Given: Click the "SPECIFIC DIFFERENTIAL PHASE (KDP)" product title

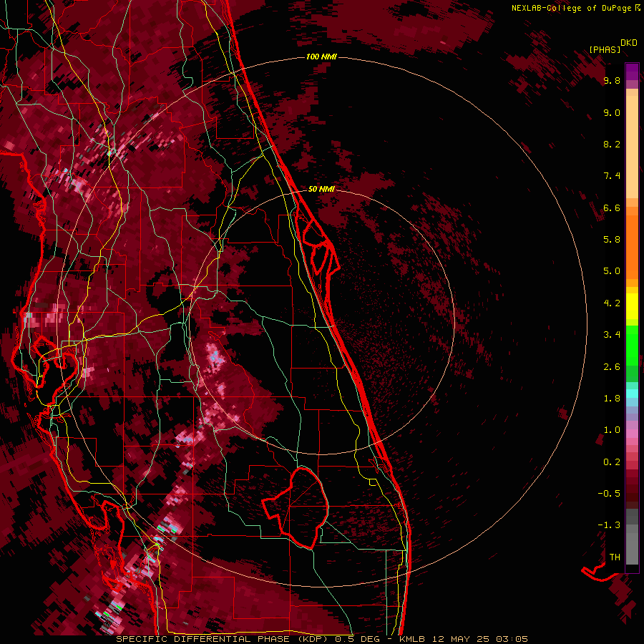Looking at the screenshot, I should 222,639.
